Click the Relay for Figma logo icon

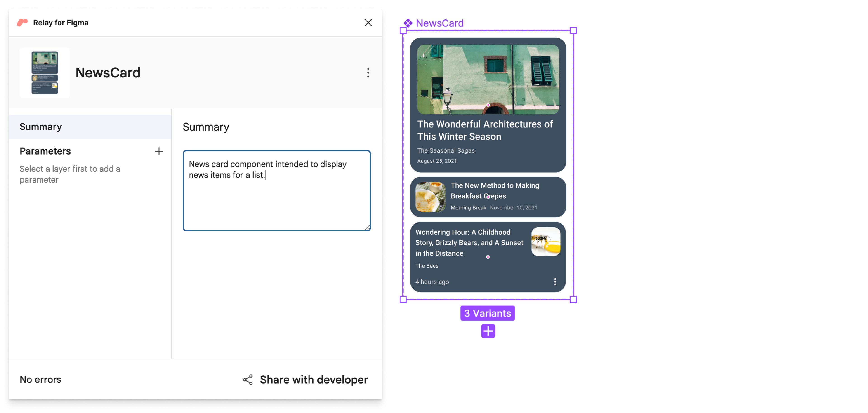[x=22, y=23]
